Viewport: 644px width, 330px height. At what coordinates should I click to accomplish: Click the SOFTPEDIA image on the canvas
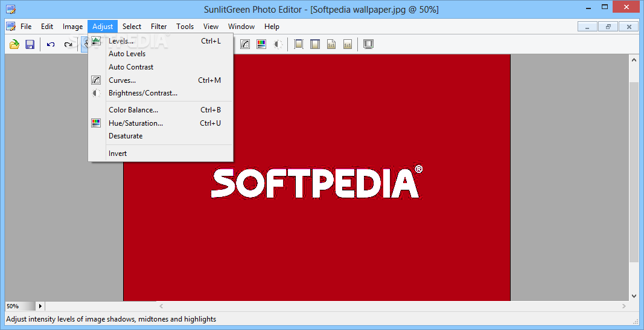[317, 183]
